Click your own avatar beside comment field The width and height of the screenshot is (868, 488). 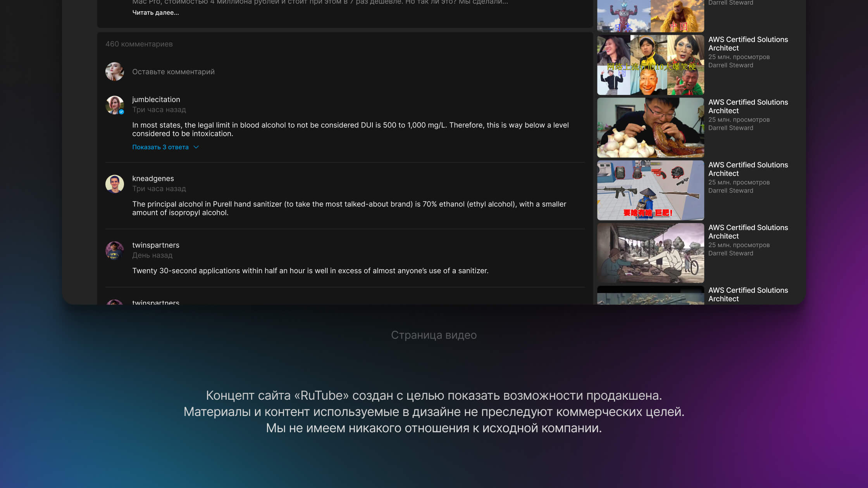(114, 72)
